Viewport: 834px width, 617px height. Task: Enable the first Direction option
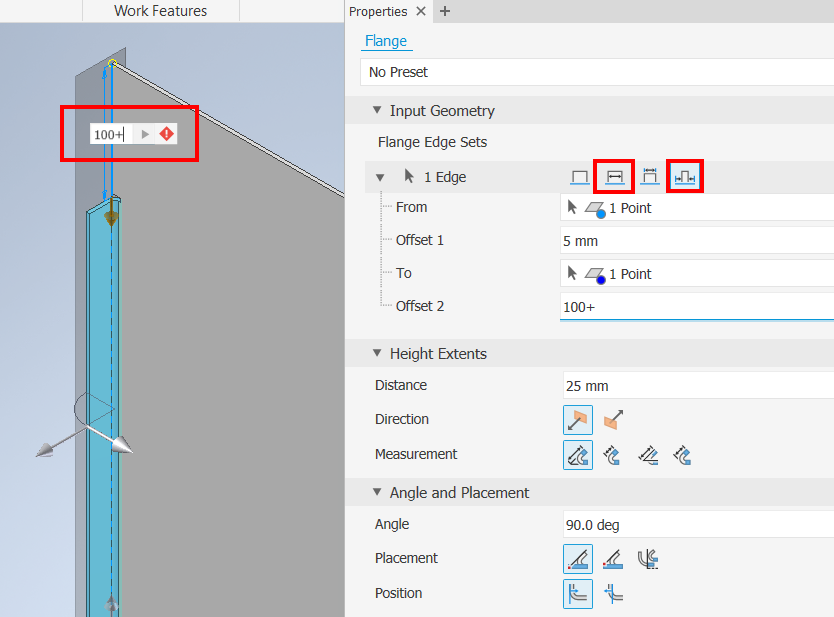578,419
